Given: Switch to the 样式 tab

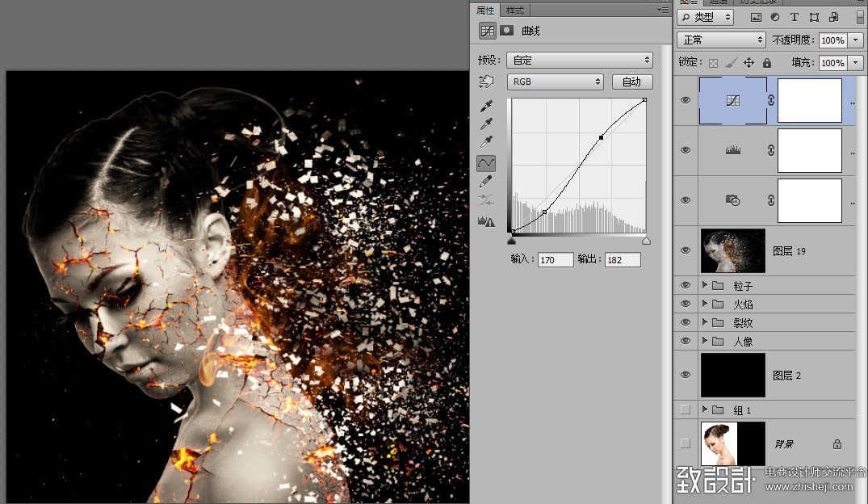Looking at the screenshot, I should click(515, 10).
